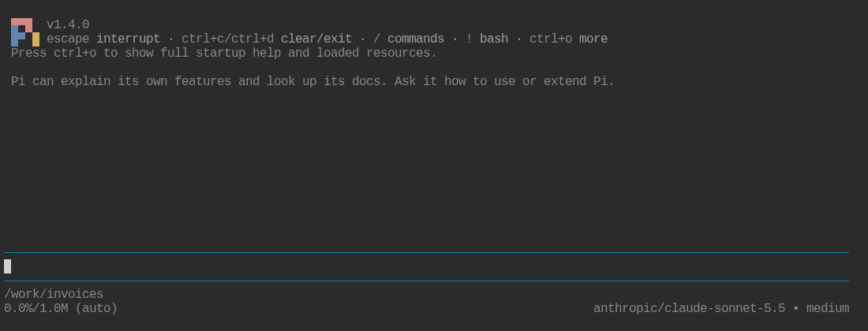Click the Pi logo icon
868x331 pixels.
(x=25, y=32)
